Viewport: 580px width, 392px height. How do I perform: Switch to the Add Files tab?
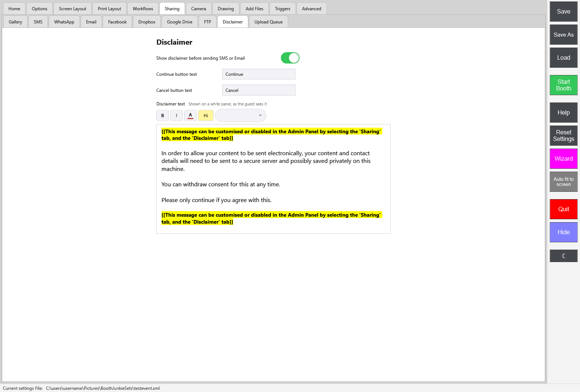click(254, 9)
